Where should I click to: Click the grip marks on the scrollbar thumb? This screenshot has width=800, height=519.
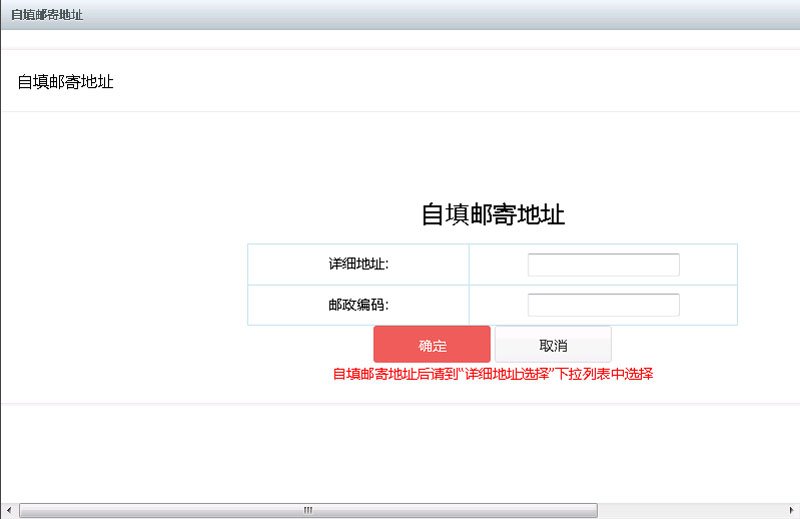click(308, 510)
